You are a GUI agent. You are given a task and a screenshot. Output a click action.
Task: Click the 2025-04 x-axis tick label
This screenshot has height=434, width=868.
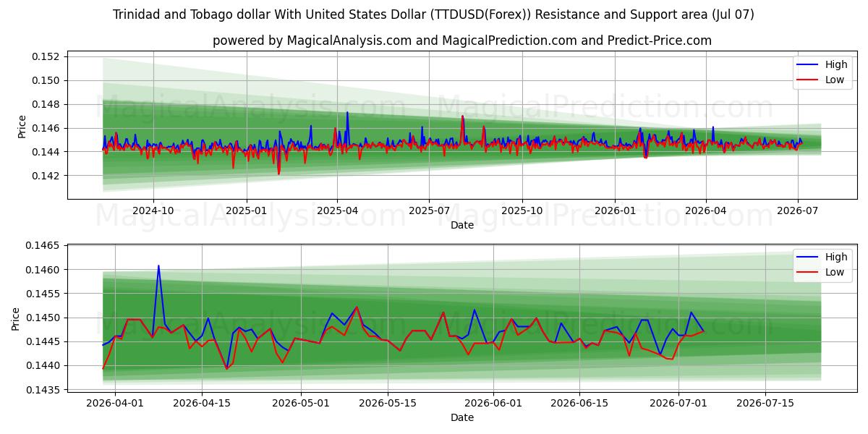(337, 210)
